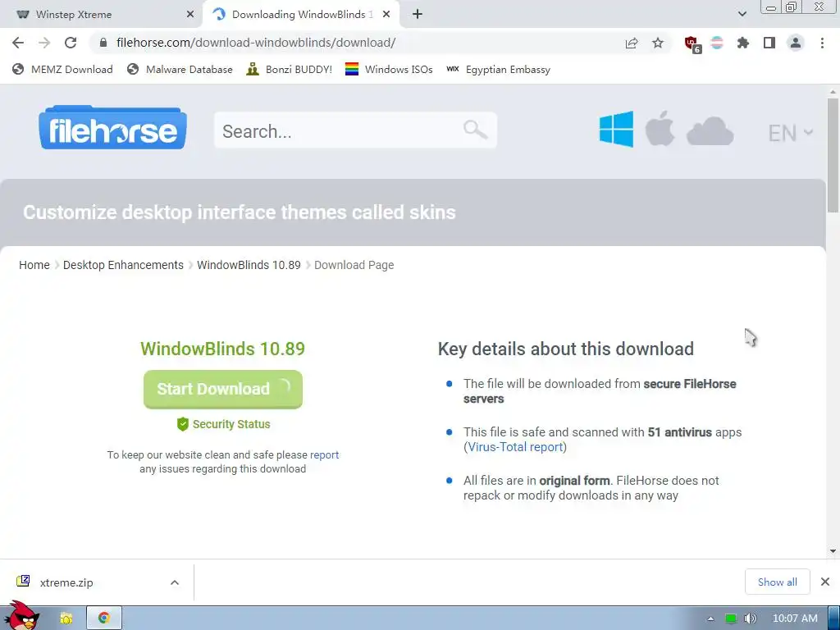Click the browser forward arrow
The height and width of the screenshot is (630, 840).
[x=44, y=43]
